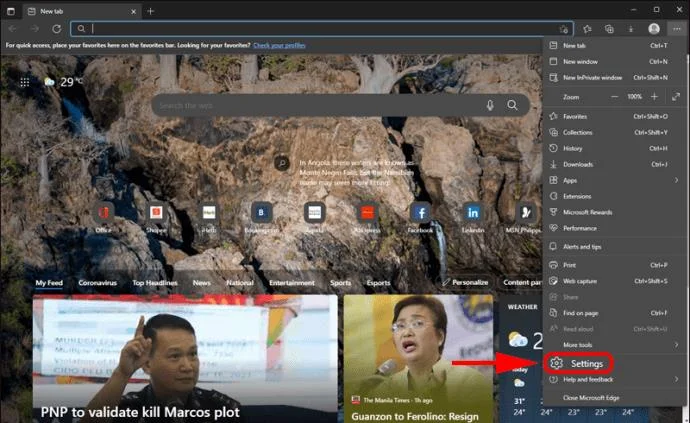
Task: Open the apps grid launcher icon
Action: tap(25, 82)
